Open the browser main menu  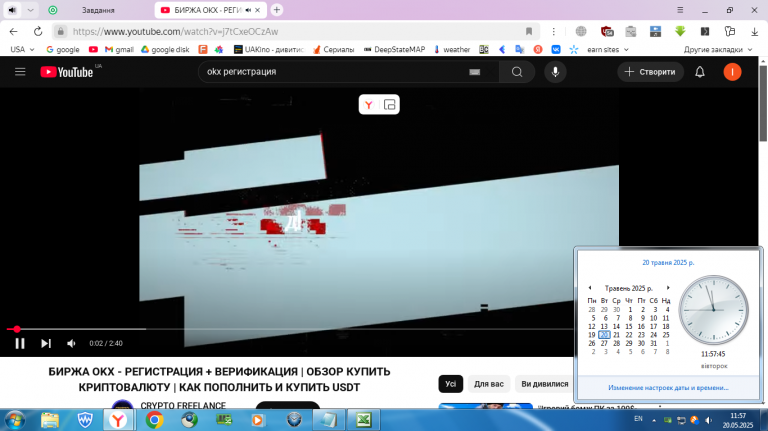pos(680,10)
